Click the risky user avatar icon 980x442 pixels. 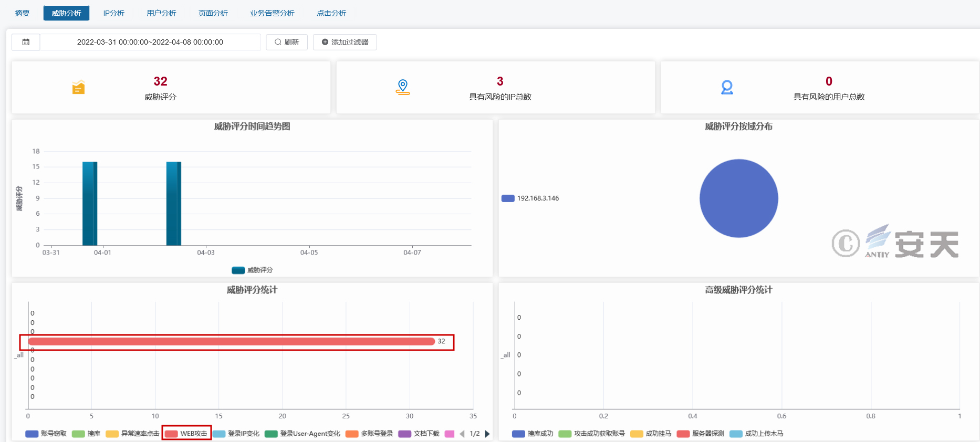pyautogui.click(x=727, y=87)
